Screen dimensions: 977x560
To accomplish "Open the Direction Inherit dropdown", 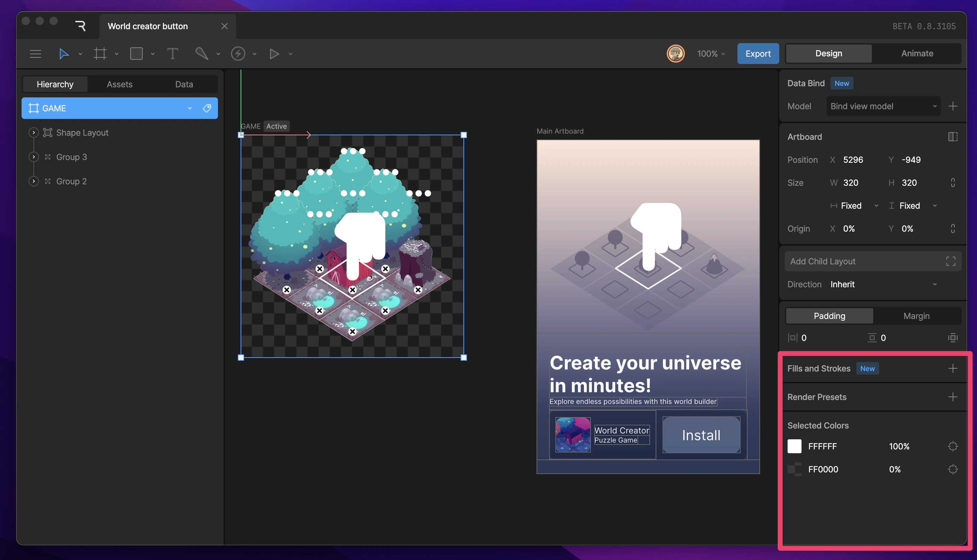I will [x=883, y=284].
